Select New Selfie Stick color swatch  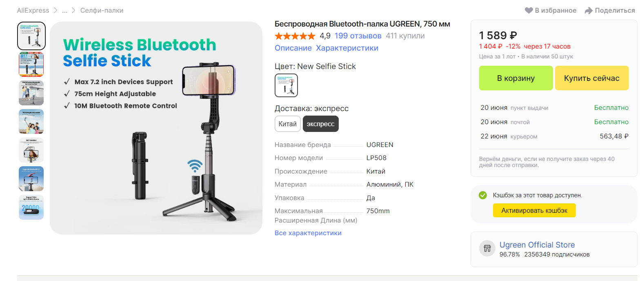[x=286, y=85]
